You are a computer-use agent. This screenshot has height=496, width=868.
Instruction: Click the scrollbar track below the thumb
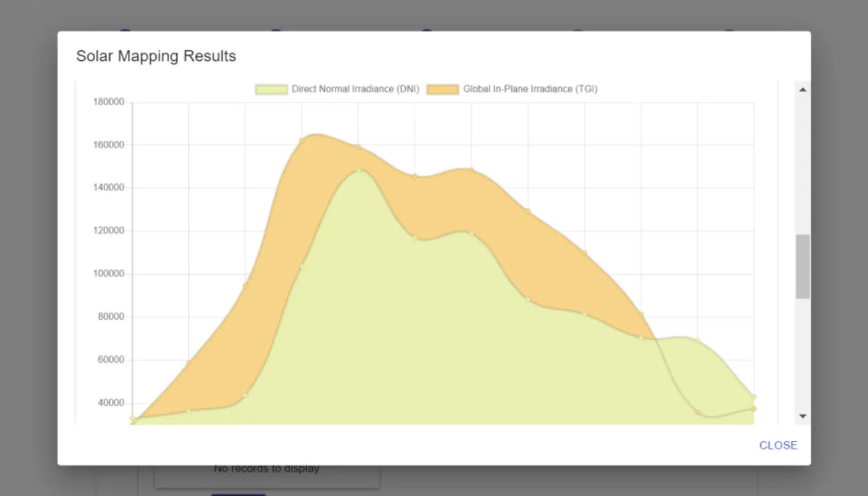[802, 353]
